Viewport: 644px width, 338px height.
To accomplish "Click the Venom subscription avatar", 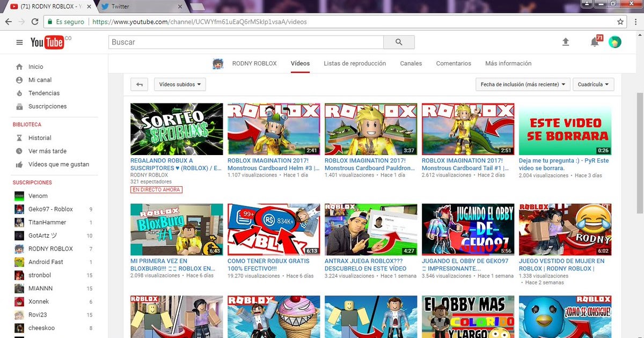I will click(x=19, y=196).
